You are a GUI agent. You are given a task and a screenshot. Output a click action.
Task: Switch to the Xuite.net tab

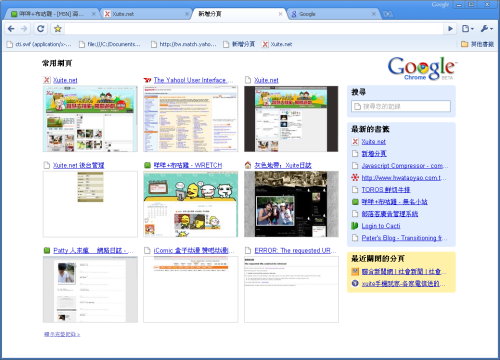pos(147,14)
